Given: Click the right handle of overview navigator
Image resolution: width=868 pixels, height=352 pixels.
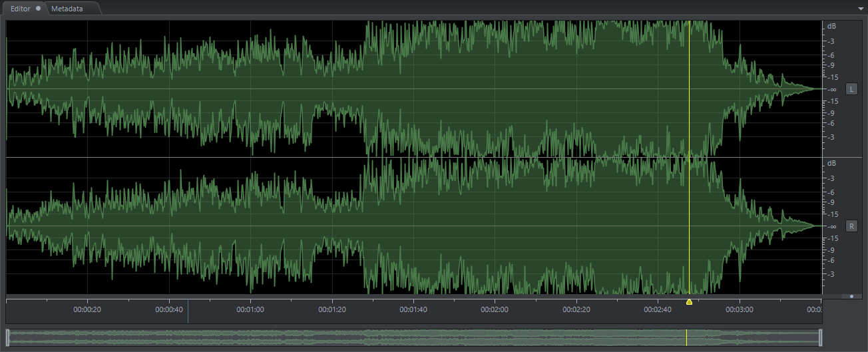Looking at the screenshot, I should click(x=821, y=337).
